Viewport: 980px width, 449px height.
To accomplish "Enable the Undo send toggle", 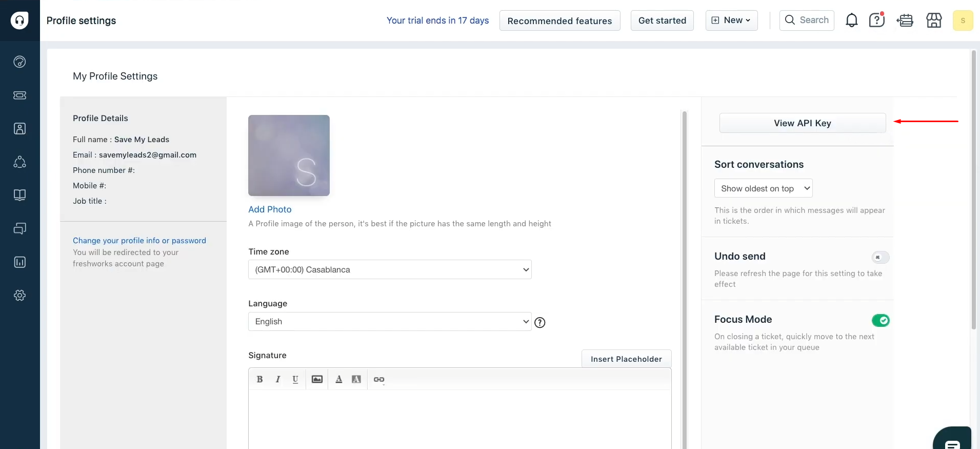I will coord(881,257).
